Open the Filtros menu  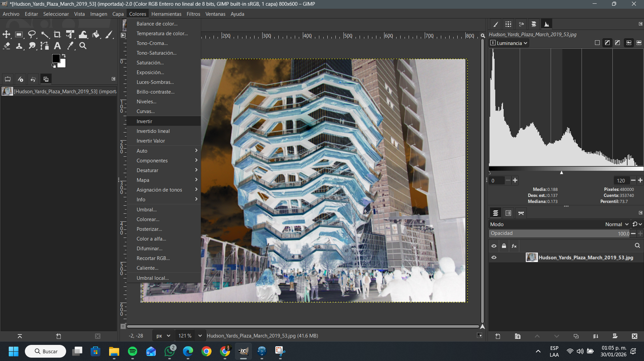[193, 14]
